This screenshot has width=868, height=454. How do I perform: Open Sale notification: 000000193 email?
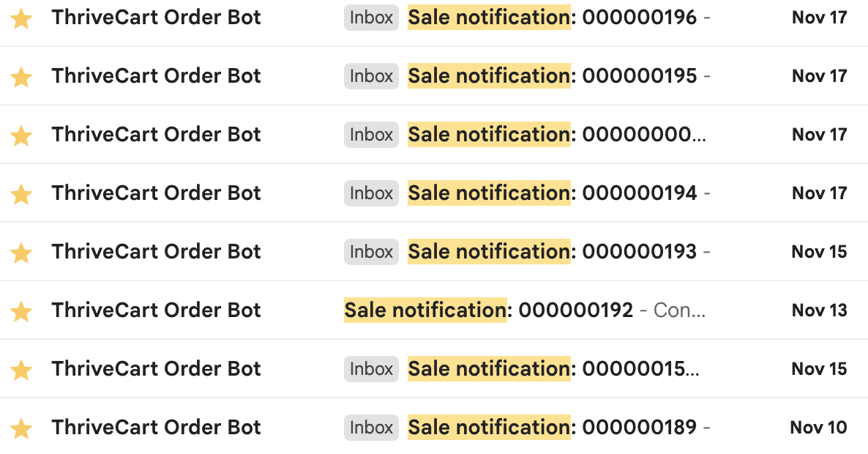[552, 252]
